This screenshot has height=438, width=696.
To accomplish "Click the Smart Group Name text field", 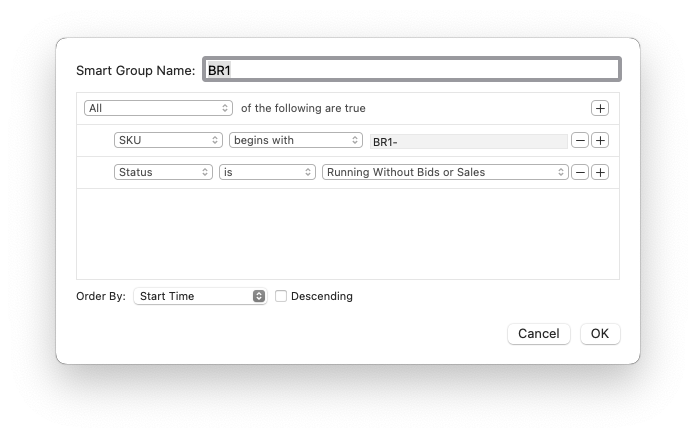I will pos(411,70).
